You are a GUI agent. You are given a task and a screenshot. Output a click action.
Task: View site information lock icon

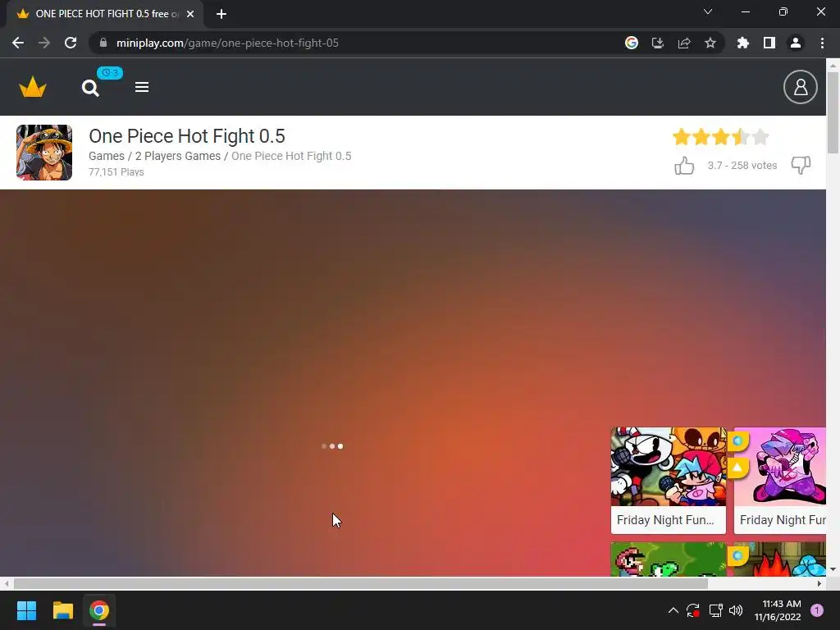coord(103,43)
